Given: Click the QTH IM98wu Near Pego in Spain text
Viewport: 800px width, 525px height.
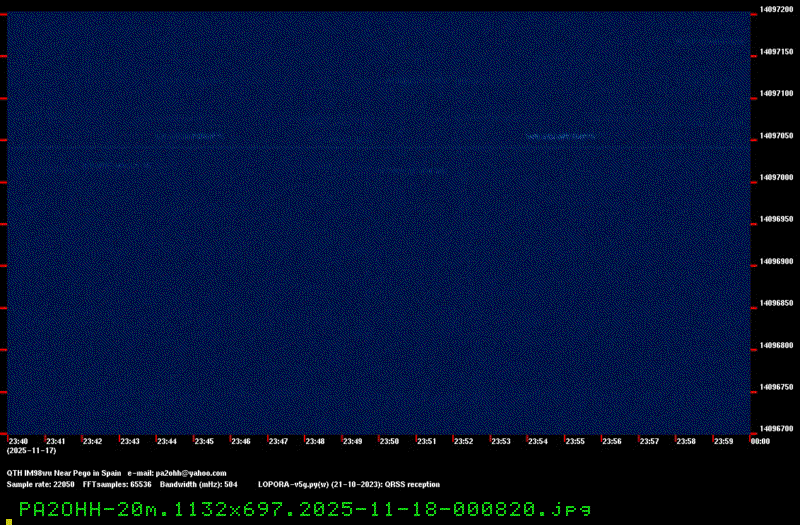Looking at the screenshot, I should tap(64, 473).
